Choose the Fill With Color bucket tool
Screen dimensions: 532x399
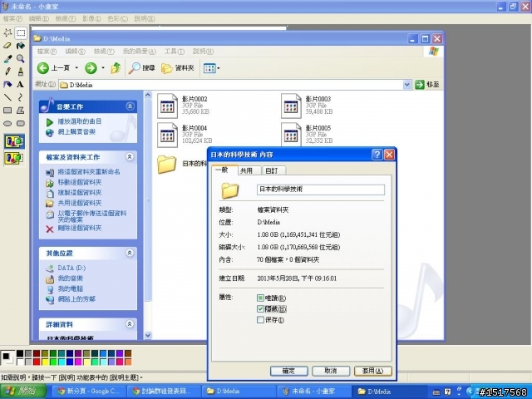click(21, 46)
